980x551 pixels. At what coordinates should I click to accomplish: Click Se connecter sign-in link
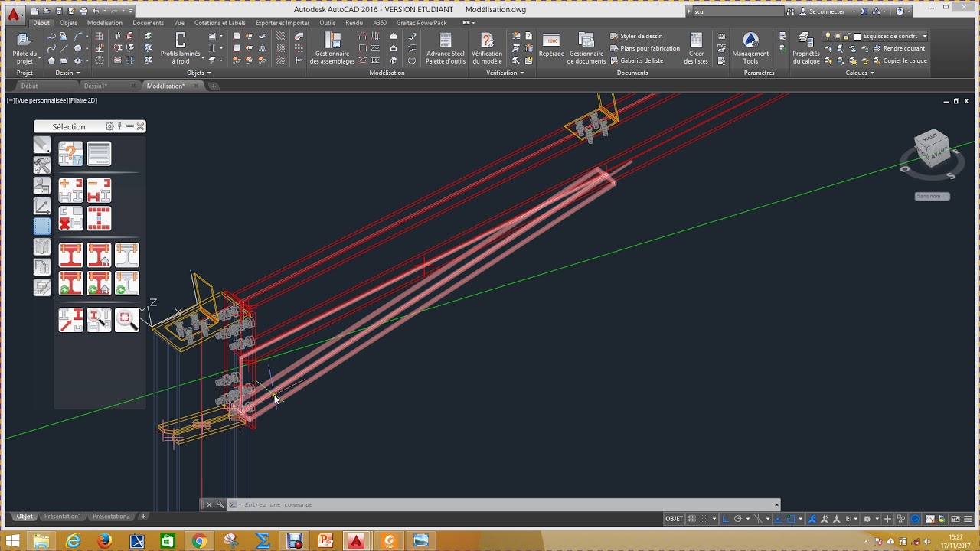pos(826,11)
